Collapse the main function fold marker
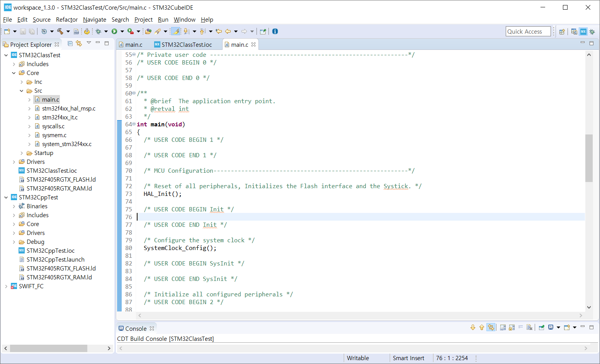 pyautogui.click(x=134, y=124)
